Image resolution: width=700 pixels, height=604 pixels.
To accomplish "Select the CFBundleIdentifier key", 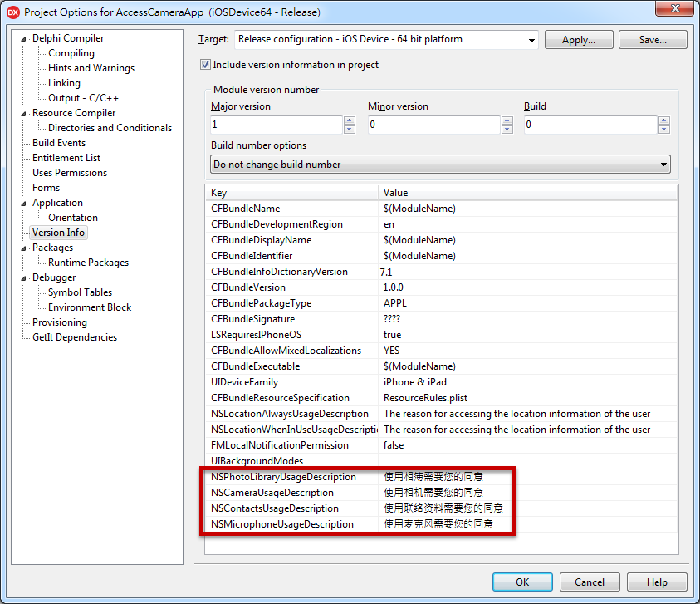I will pyautogui.click(x=252, y=256).
